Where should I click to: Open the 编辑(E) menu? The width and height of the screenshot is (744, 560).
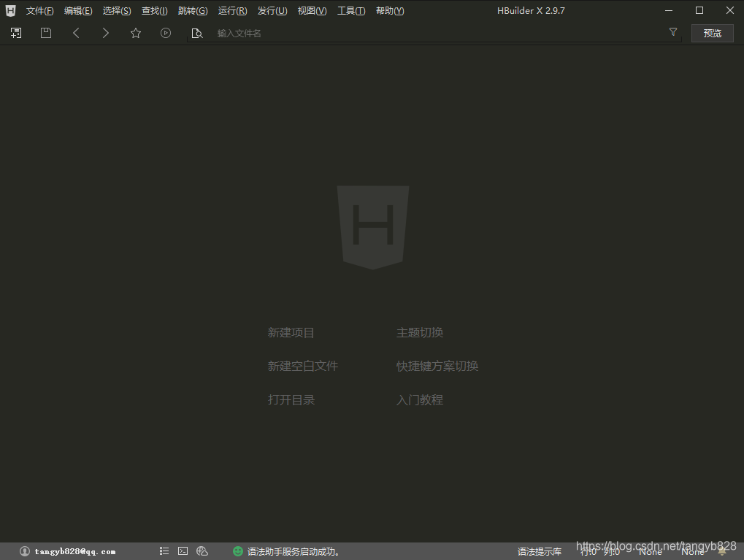pos(78,10)
